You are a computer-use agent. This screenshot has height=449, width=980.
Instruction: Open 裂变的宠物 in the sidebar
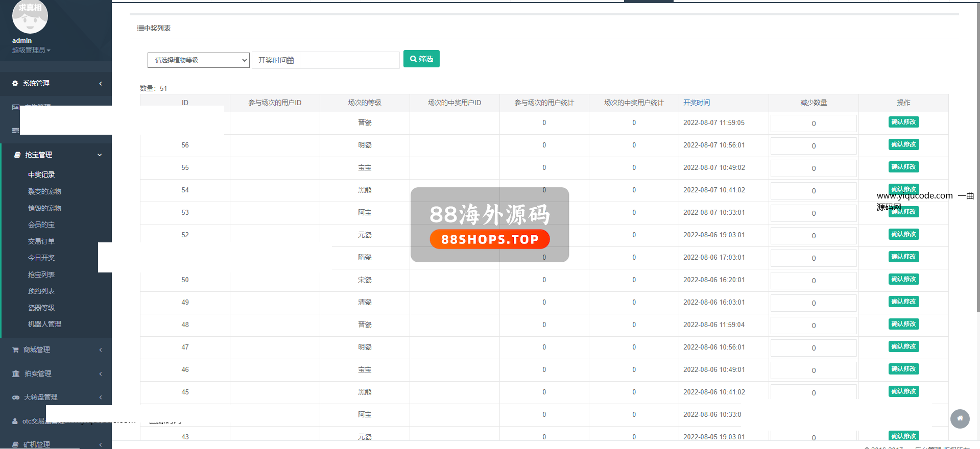(x=44, y=191)
